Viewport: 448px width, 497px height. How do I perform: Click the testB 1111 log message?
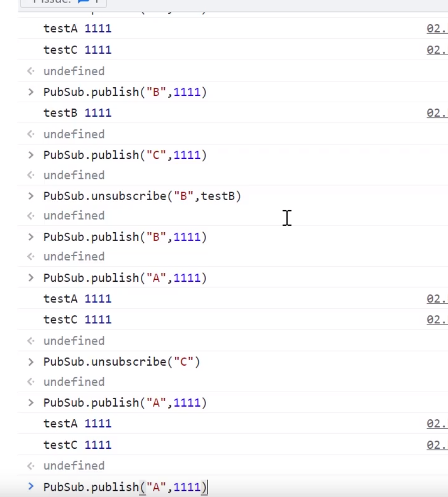point(77,113)
